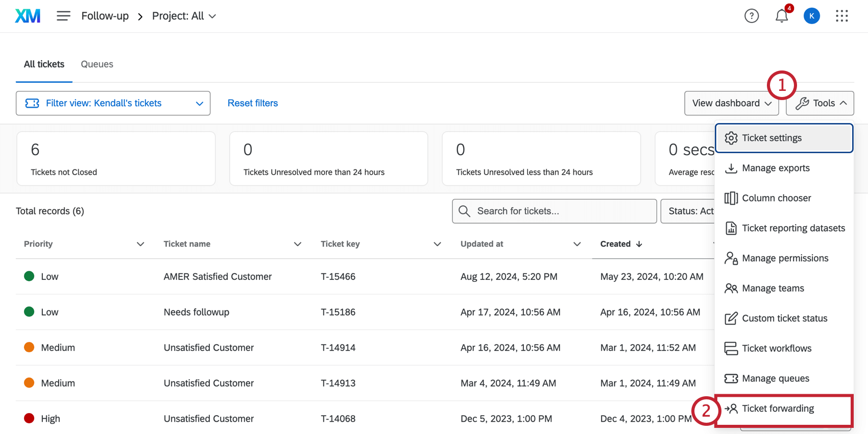Open the Filter view: Kendall's tickets dropdown

[x=113, y=103]
